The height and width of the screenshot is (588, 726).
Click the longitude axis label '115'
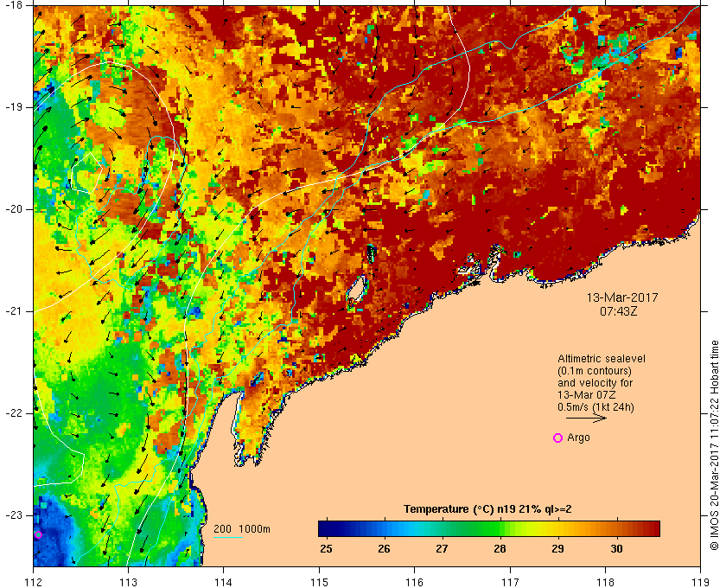tap(319, 583)
